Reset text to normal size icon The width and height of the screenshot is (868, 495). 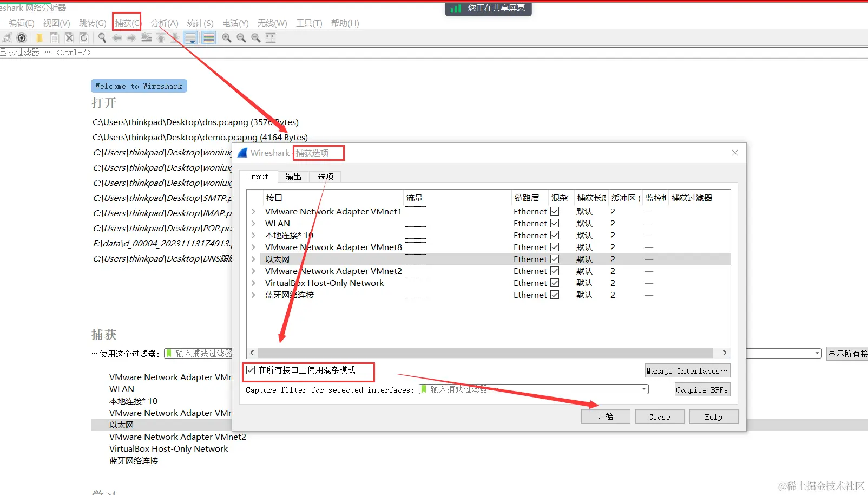coord(256,38)
